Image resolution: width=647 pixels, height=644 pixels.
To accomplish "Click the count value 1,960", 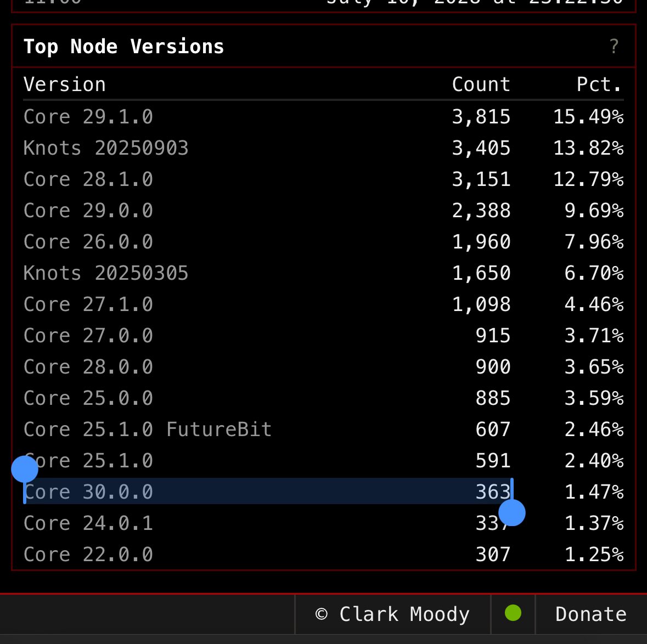I will pyautogui.click(x=481, y=242).
